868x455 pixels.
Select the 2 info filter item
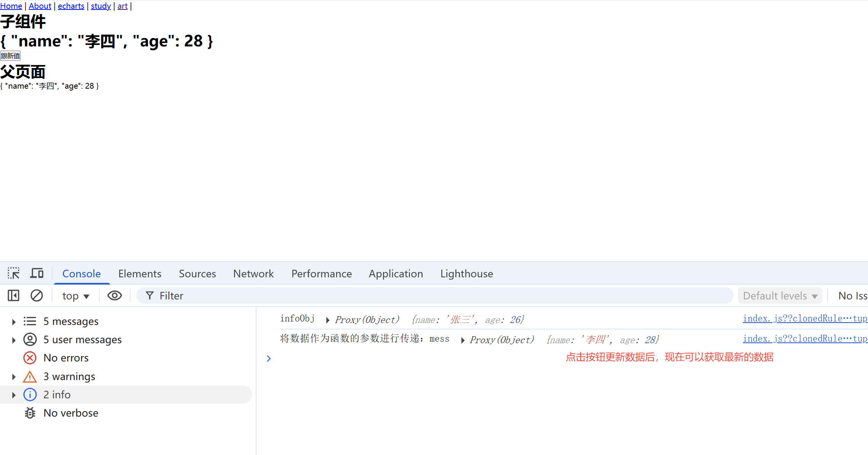point(57,395)
